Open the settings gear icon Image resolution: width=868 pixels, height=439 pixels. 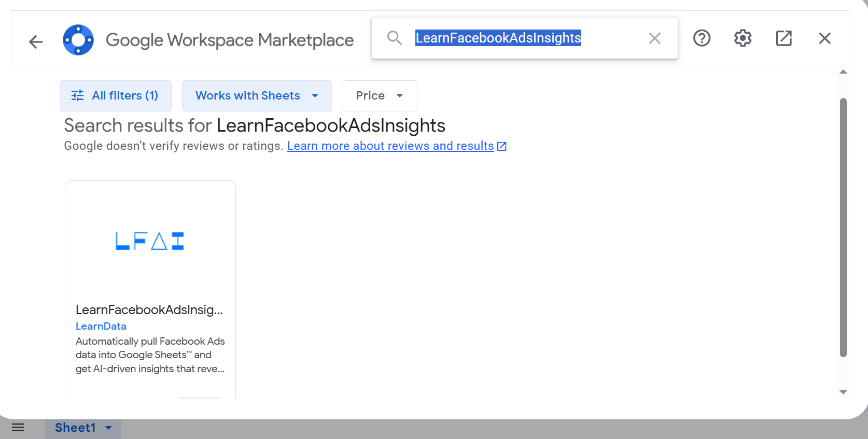[x=743, y=38]
